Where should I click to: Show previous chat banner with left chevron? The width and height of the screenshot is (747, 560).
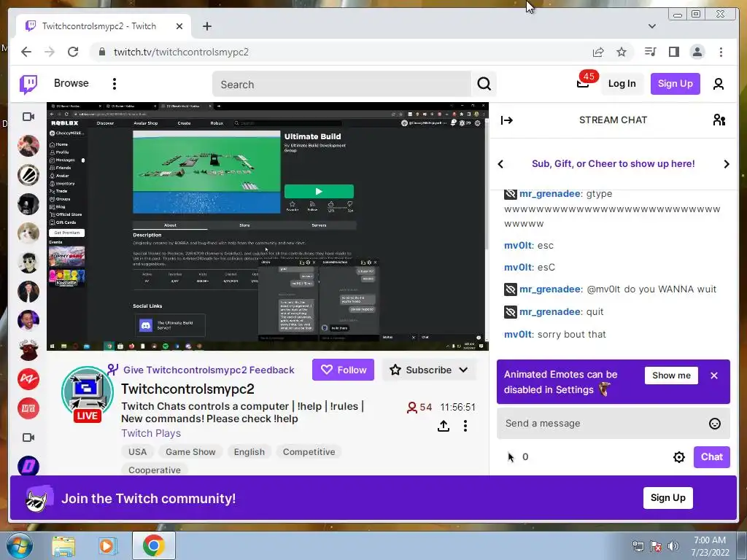click(500, 164)
